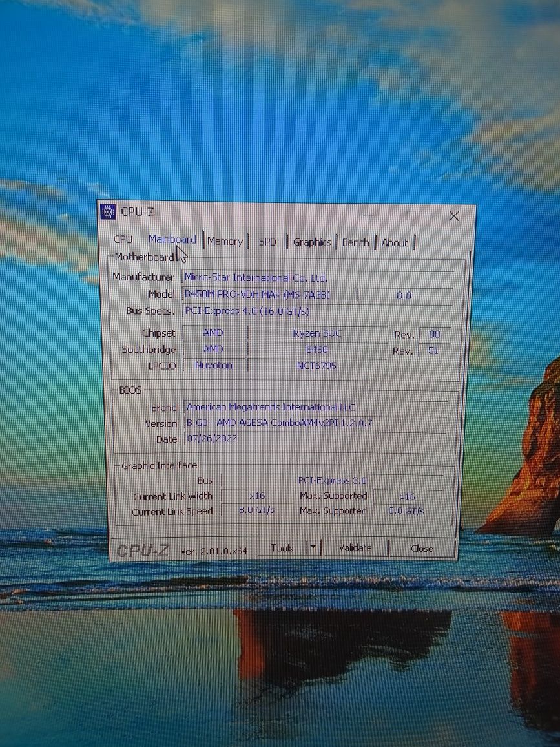
Task: Click the Tools button
Action: click(282, 549)
